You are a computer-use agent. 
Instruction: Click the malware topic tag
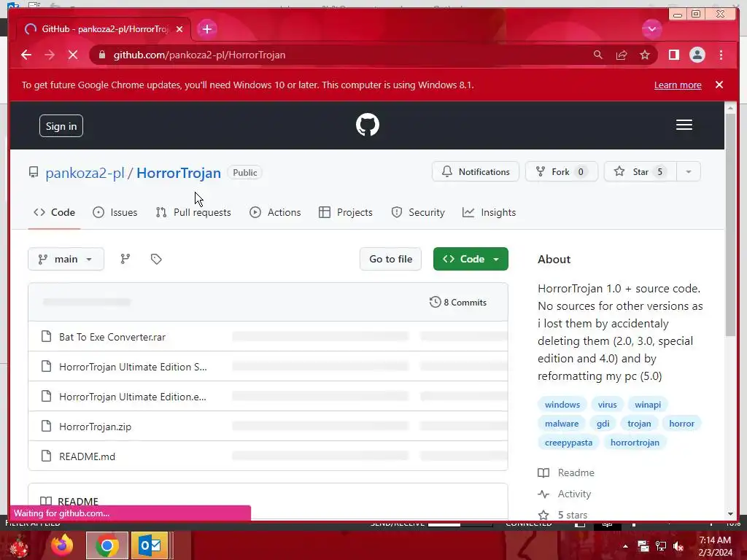(x=562, y=424)
